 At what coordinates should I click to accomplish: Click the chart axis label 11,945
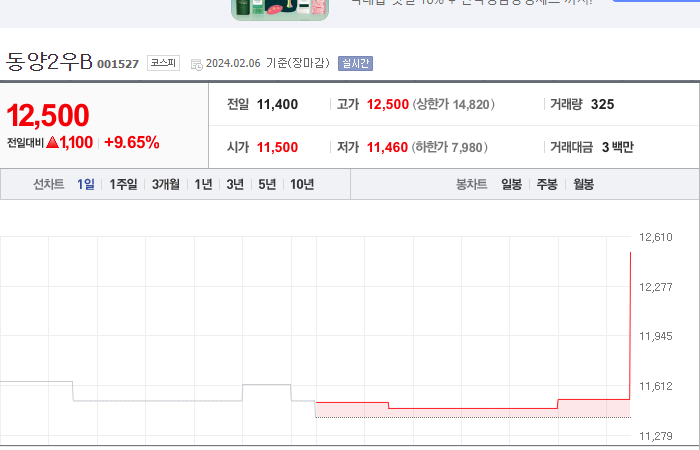click(655, 336)
